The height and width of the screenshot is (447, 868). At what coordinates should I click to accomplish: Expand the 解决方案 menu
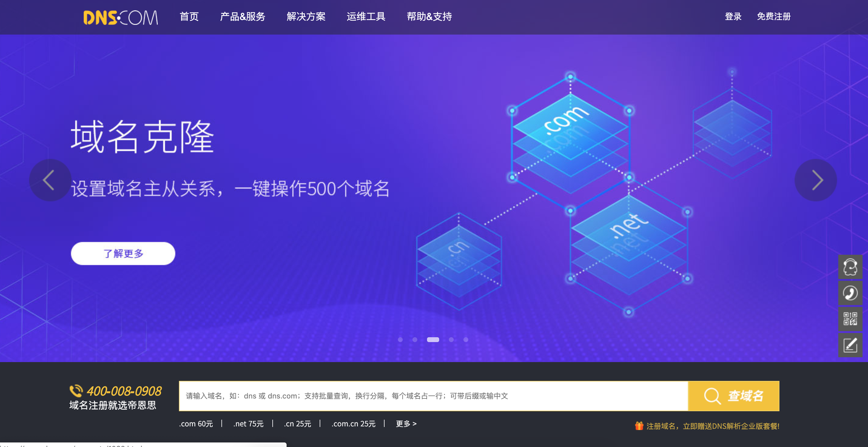pyautogui.click(x=306, y=16)
